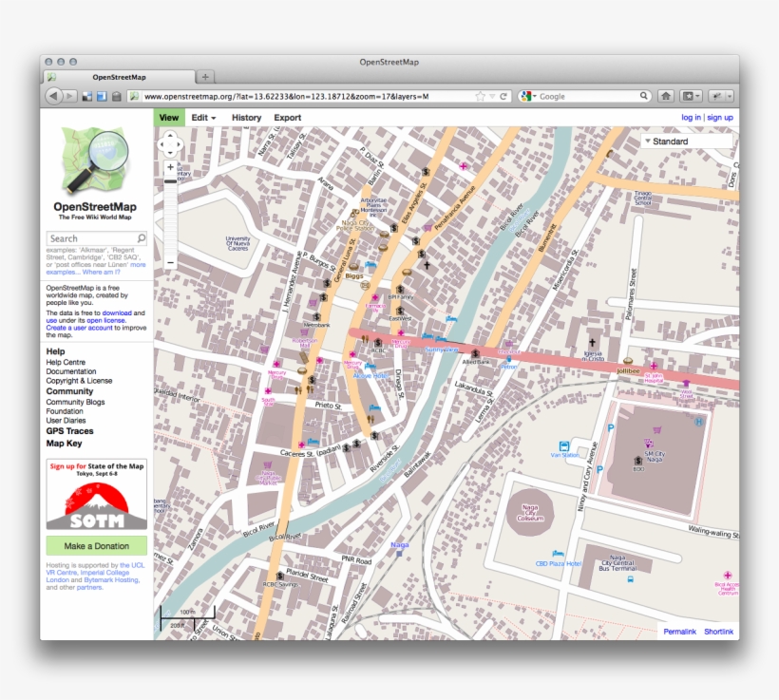
Task: Open the Export tab
Action: 288,118
